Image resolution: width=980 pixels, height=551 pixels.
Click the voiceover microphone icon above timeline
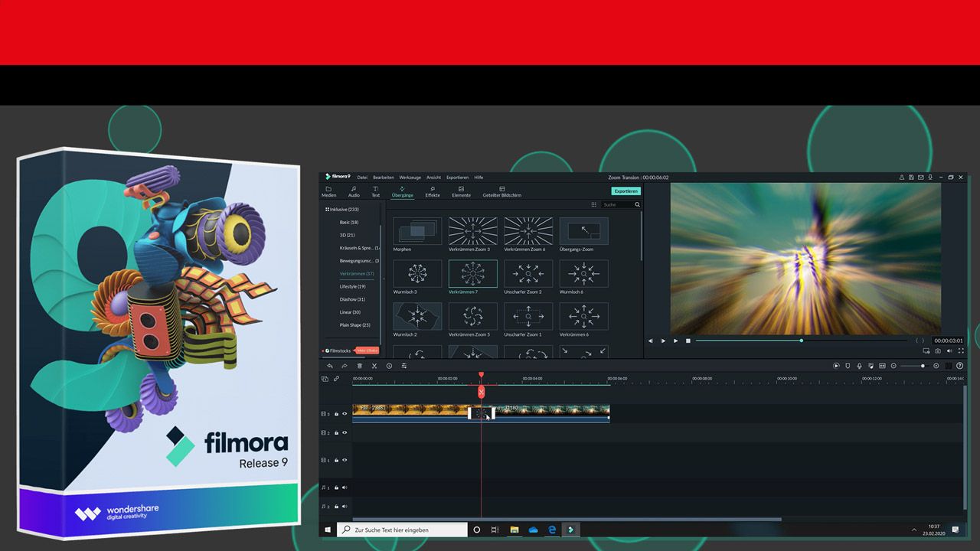pos(859,366)
